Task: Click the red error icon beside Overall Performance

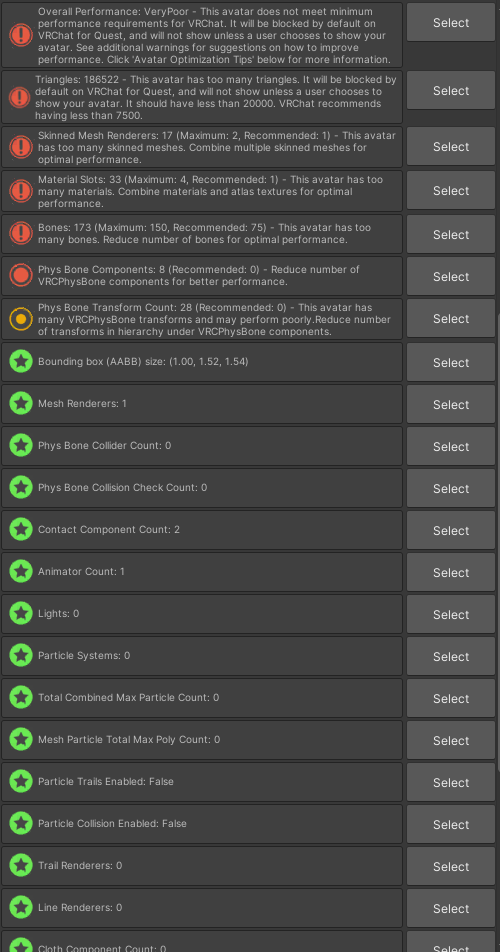Action: (x=21, y=35)
